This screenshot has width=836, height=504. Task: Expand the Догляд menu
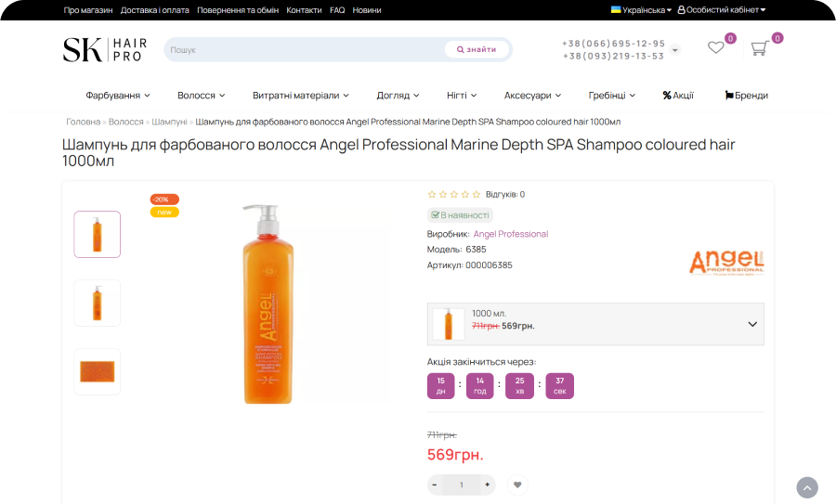398,96
